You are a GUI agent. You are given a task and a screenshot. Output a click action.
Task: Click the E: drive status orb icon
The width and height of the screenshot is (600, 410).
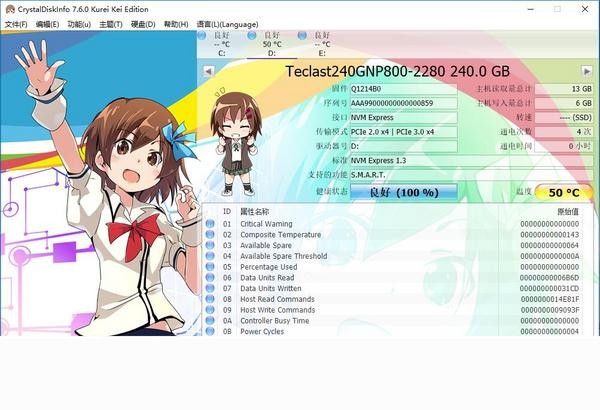tap(302, 36)
